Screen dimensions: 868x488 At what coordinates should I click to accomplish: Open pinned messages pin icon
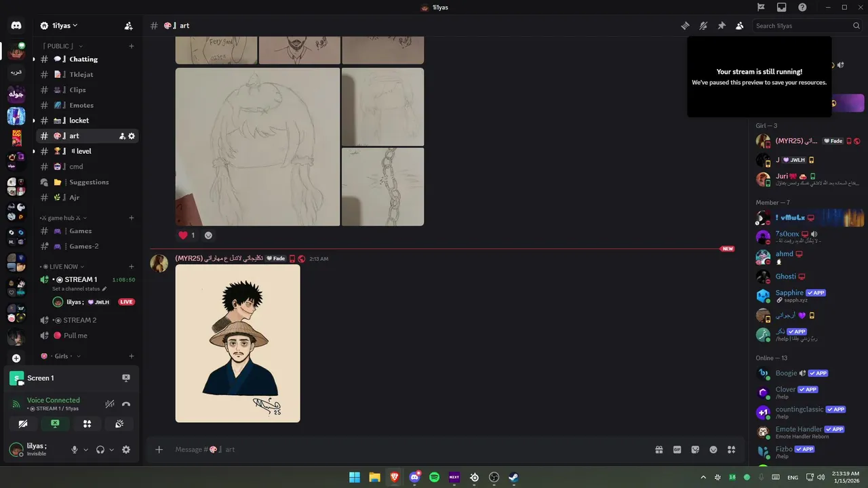click(x=722, y=26)
